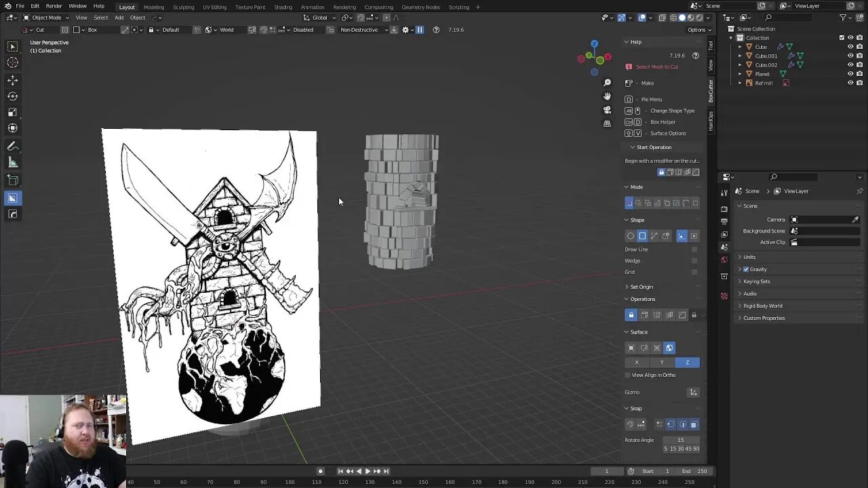Select Circle shape in Shape panel
This screenshot has width=868, height=488.
tap(631, 236)
